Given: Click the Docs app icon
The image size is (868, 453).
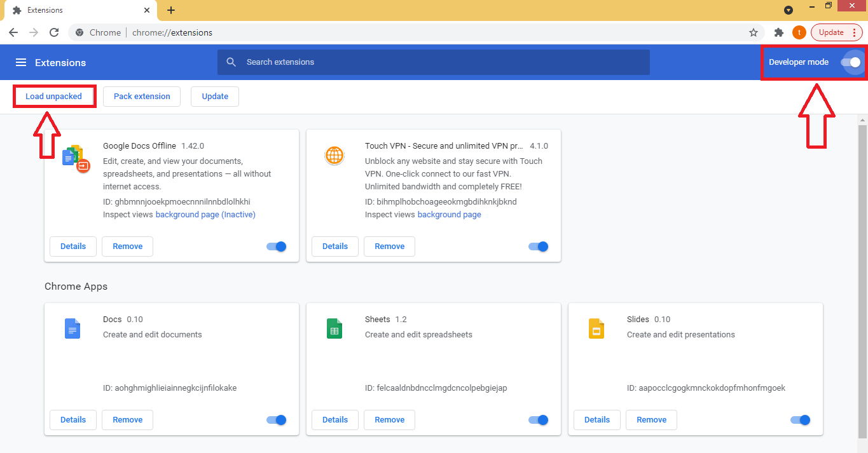Looking at the screenshot, I should coord(72,328).
